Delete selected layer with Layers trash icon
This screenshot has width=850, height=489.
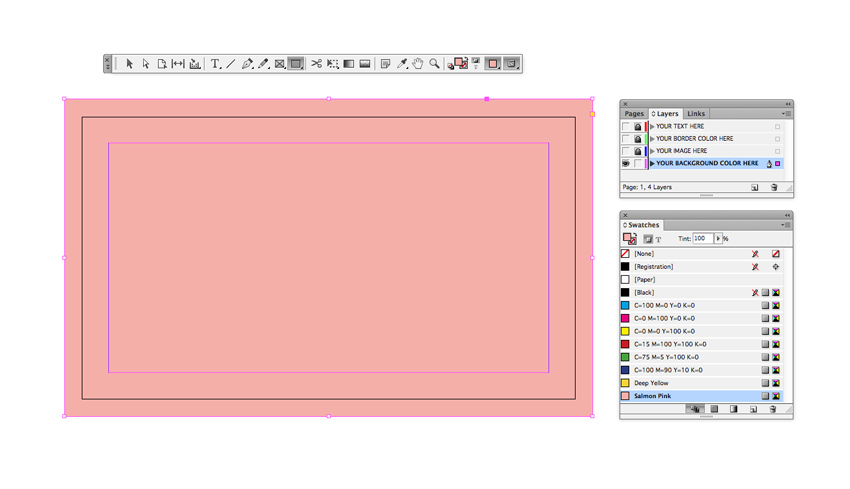(774, 188)
